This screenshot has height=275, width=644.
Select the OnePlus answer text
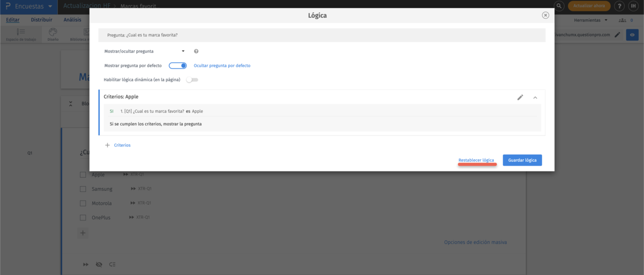101,218
